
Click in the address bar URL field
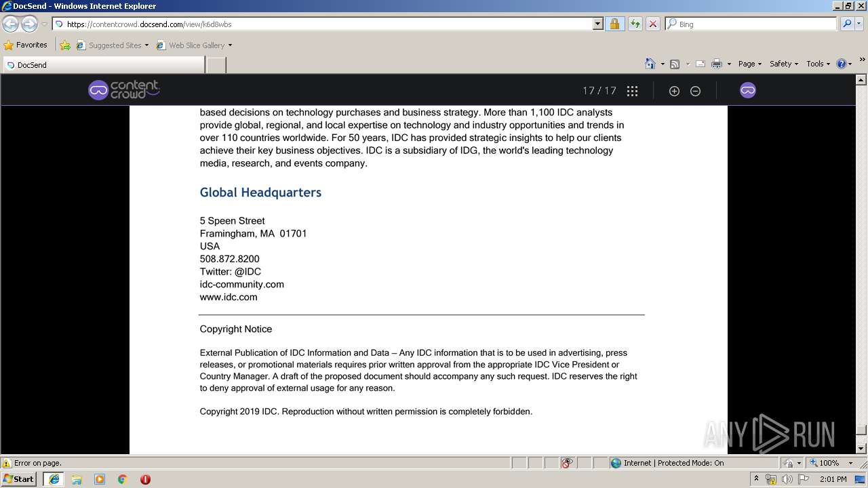[328, 24]
